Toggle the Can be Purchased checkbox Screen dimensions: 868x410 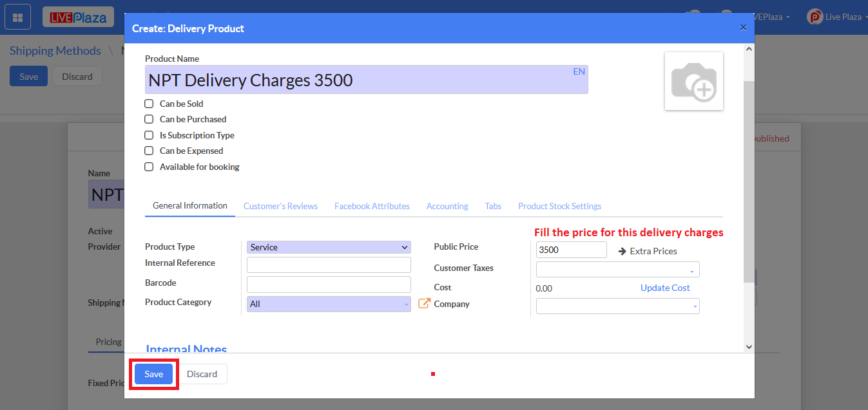(149, 119)
